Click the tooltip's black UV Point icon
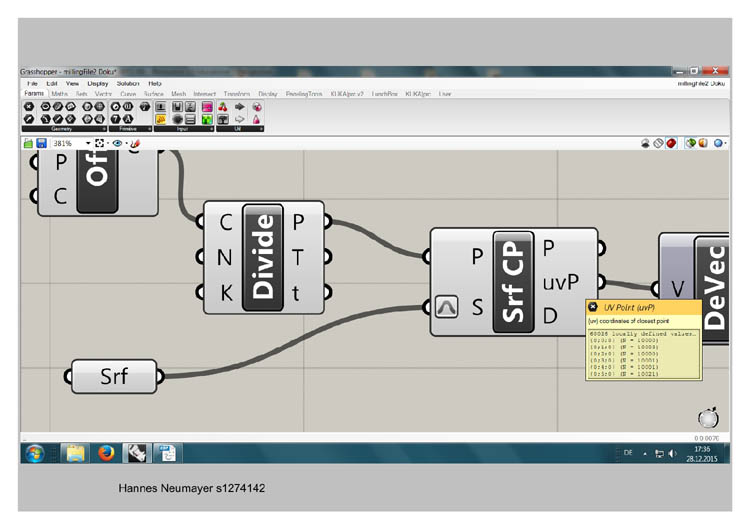750x529 pixels. (593, 307)
